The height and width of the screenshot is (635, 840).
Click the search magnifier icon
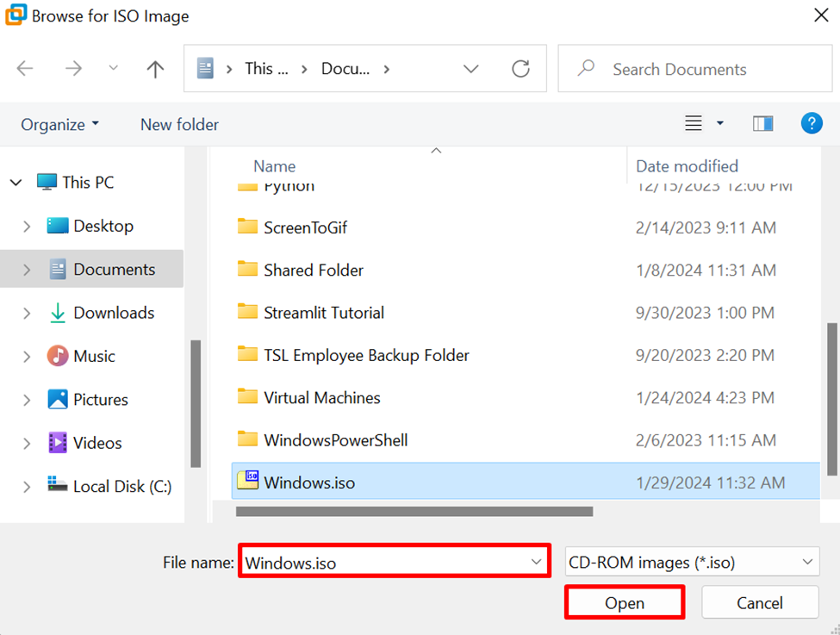tap(586, 68)
